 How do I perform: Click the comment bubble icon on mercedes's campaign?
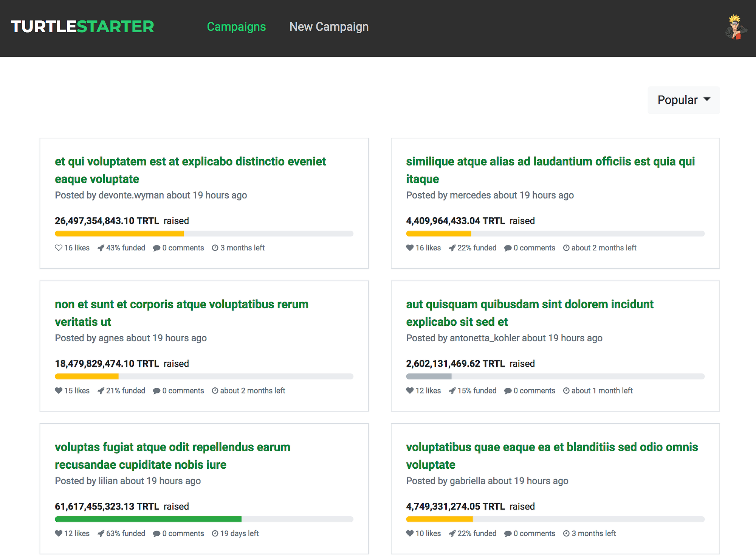(x=508, y=248)
